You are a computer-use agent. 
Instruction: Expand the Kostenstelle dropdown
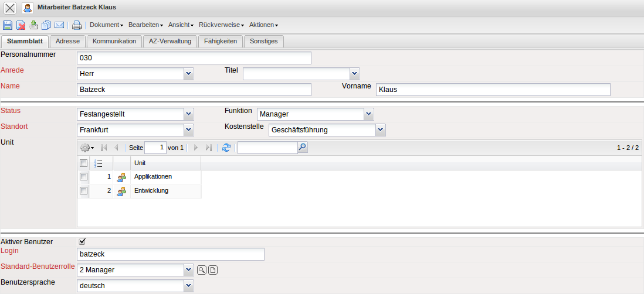380,129
